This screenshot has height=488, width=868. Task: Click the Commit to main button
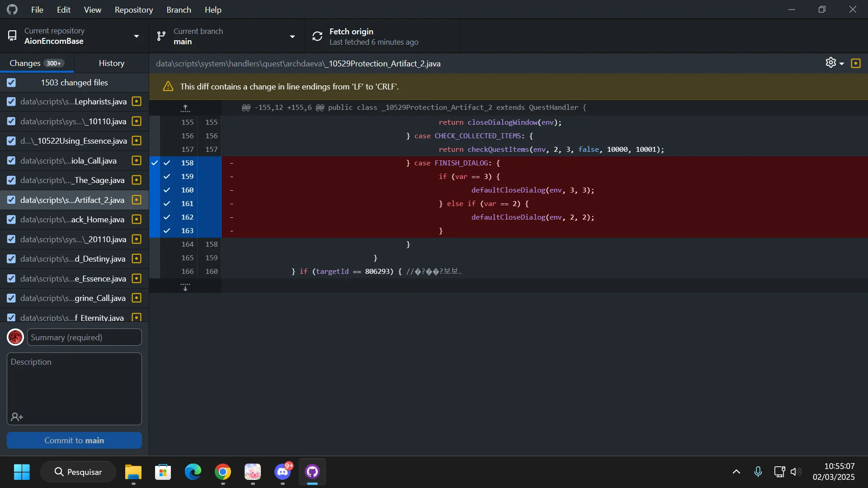[x=74, y=440]
